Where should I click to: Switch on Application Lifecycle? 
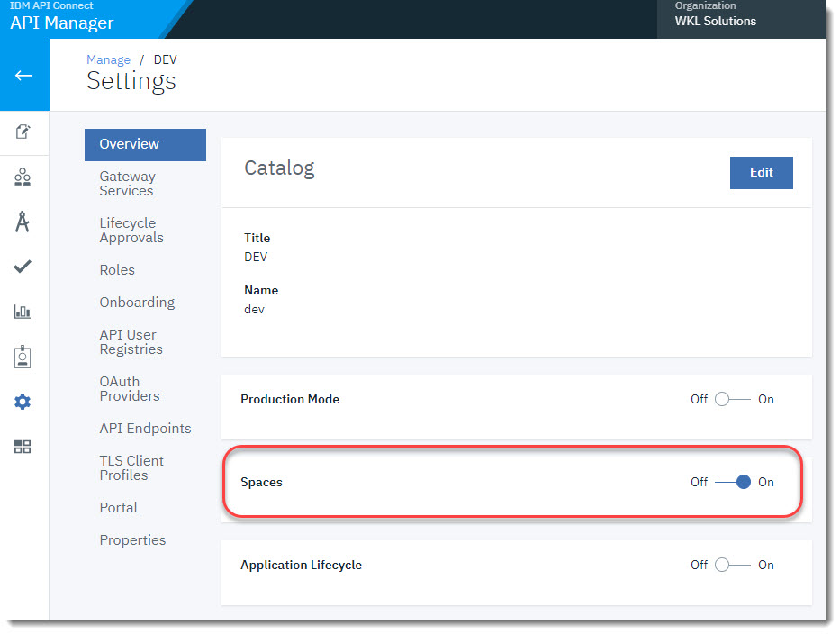tap(732, 565)
